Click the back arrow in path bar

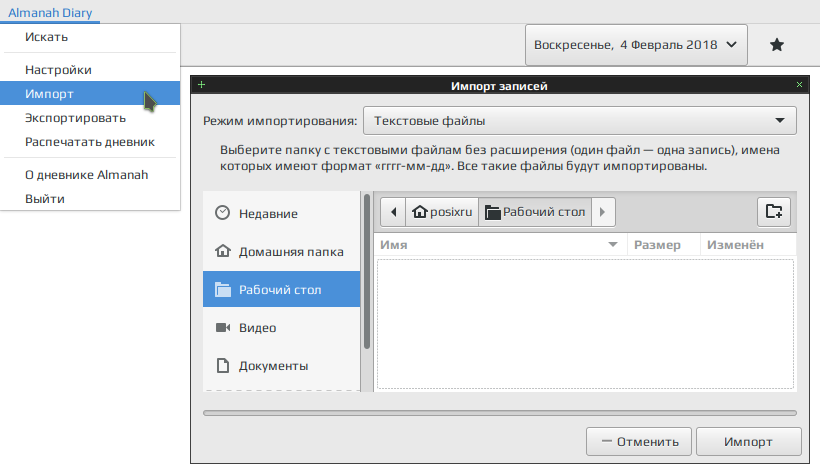tap(393, 212)
